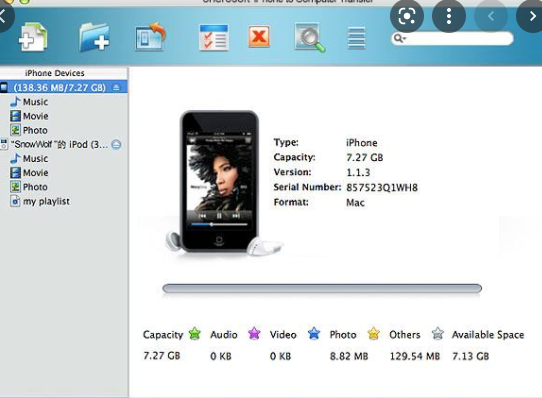This screenshot has height=398, width=542.
Task: Click the Type value iPhone
Action: [x=362, y=143]
